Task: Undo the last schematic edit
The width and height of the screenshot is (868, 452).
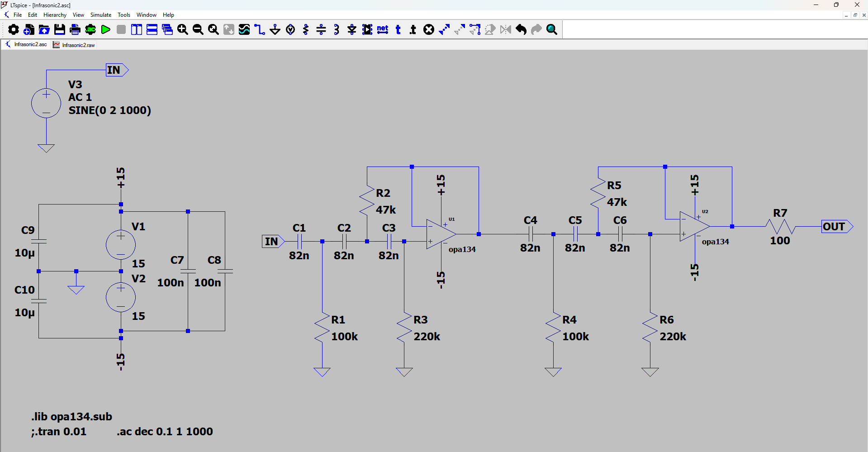Action: (x=521, y=29)
